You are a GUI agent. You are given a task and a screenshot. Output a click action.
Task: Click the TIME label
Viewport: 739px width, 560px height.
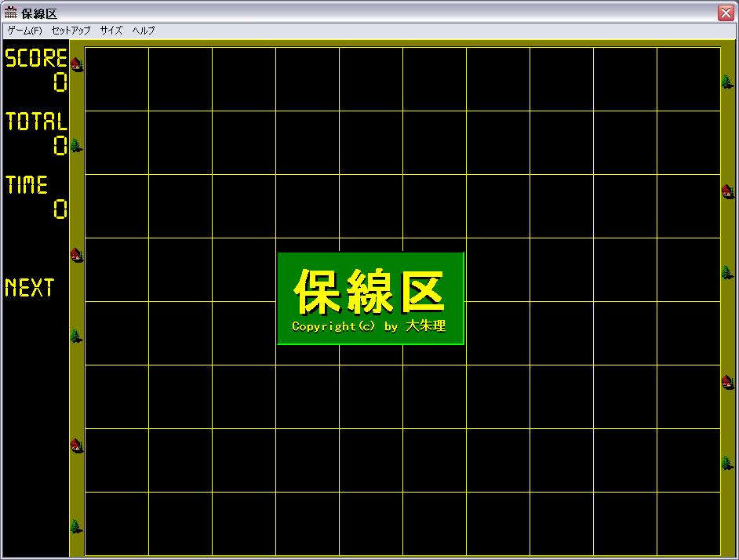[27, 185]
